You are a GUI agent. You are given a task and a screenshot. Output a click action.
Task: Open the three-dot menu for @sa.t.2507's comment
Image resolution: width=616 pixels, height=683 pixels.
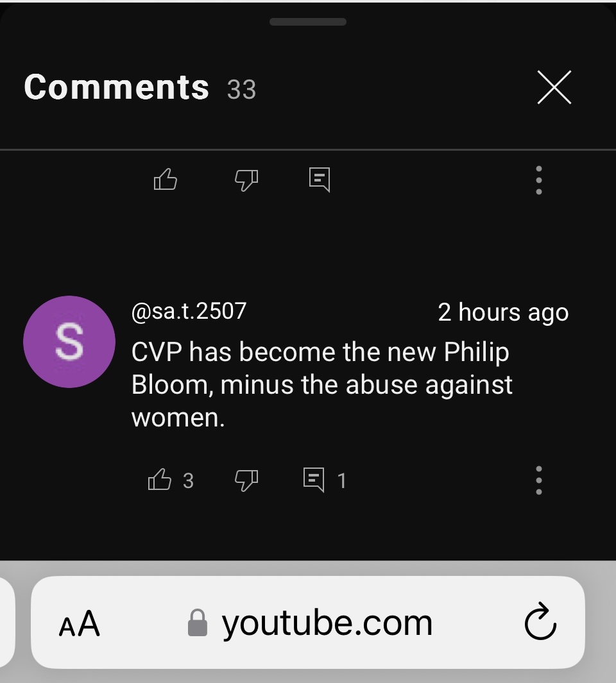point(539,480)
